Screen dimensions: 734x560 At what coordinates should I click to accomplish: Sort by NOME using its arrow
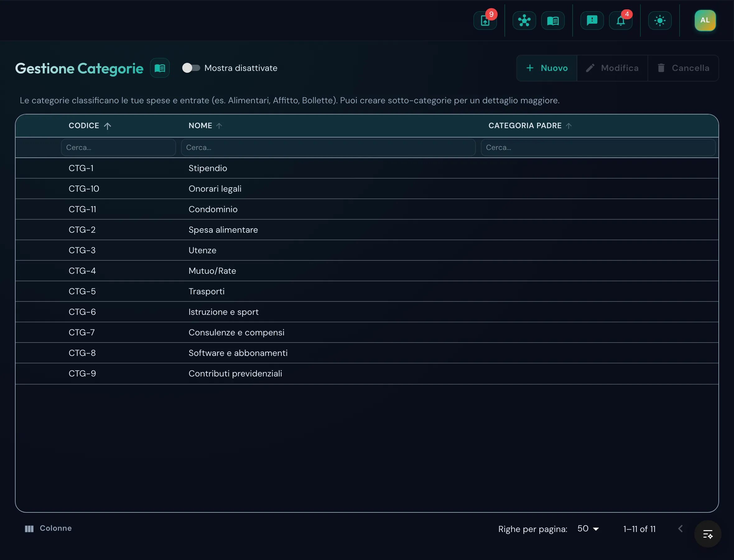point(219,126)
